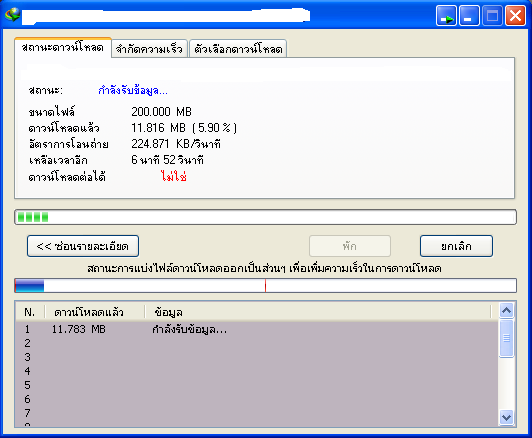Click the IDM globe icon in title bar
This screenshot has height=438, width=532.
coord(12,15)
